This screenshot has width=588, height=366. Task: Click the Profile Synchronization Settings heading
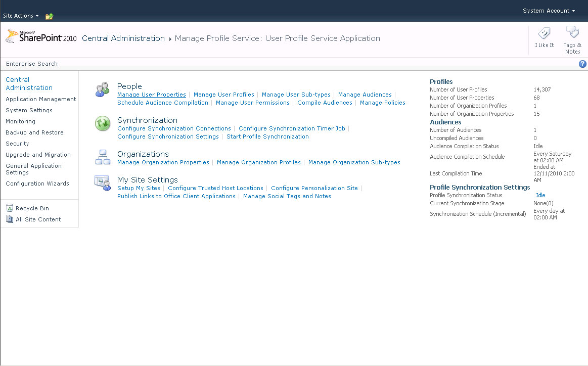click(x=480, y=187)
